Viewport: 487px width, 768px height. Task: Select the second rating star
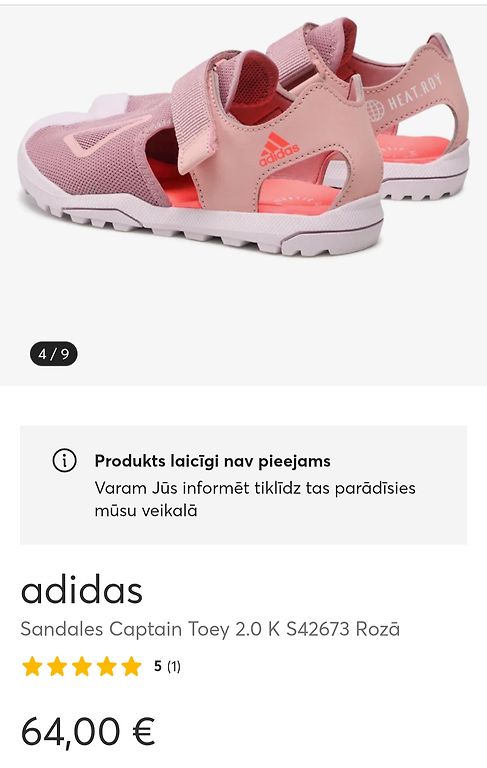(57, 667)
